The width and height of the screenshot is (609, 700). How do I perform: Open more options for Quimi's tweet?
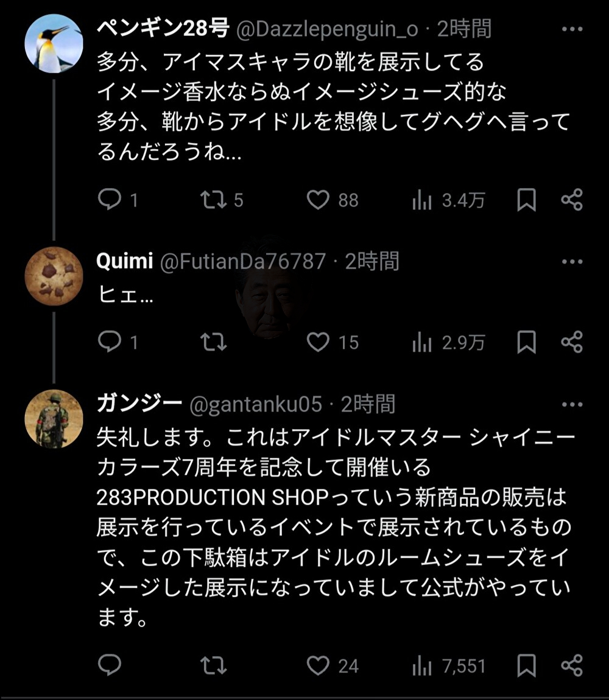pos(572,262)
